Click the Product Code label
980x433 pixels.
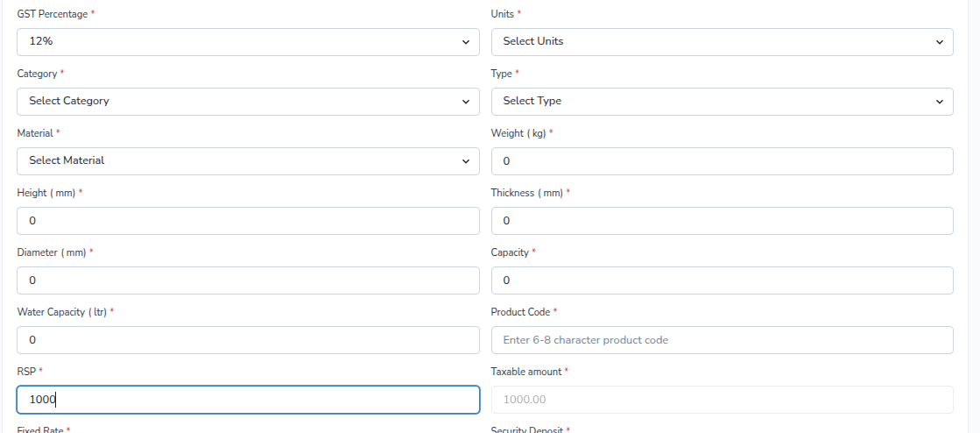tap(520, 312)
